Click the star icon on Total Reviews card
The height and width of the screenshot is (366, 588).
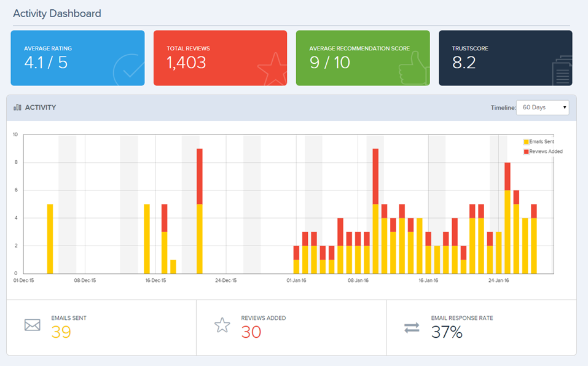coord(273,69)
